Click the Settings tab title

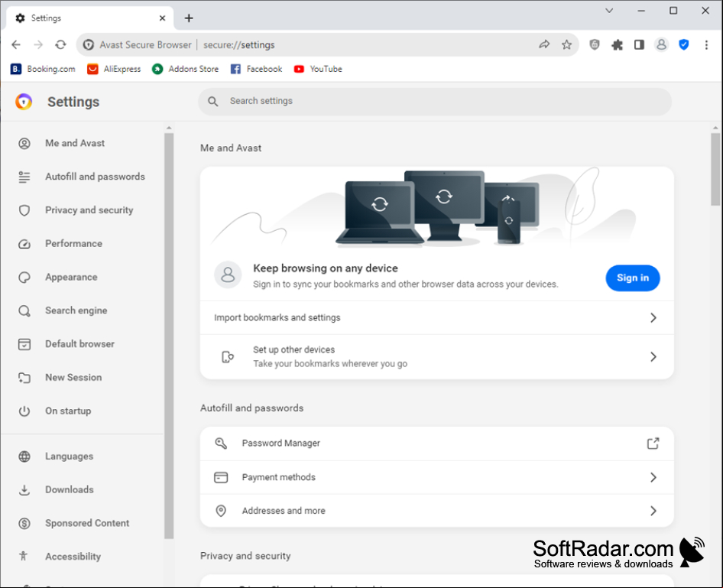(46, 18)
